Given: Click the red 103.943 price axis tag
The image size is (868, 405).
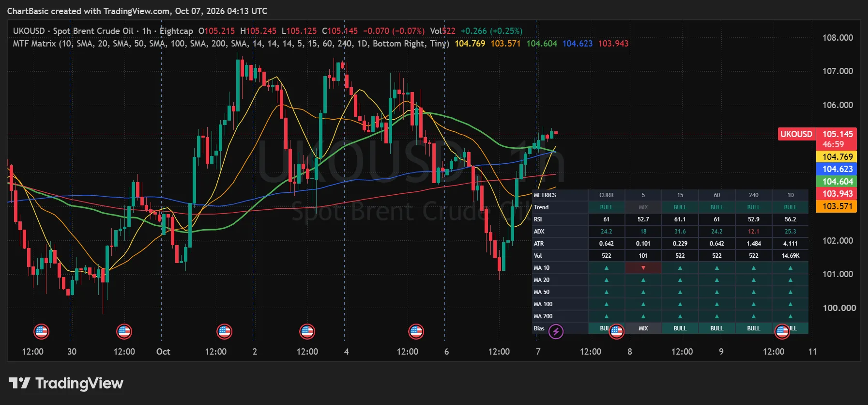Looking at the screenshot, I should pyautogui.click(x=837, y=194).
